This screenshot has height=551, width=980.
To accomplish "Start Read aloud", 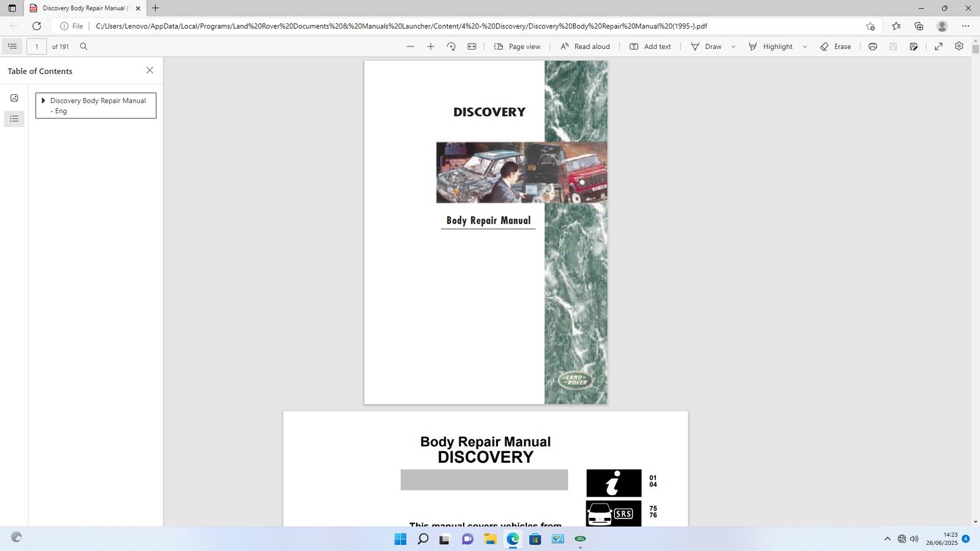I will (585, 47).
